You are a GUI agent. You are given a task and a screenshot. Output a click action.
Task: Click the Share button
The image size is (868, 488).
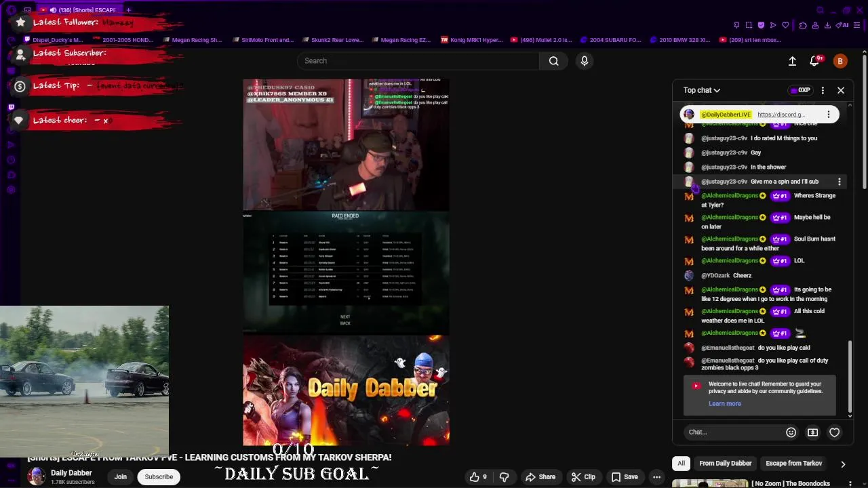click(x=540, y=477)
